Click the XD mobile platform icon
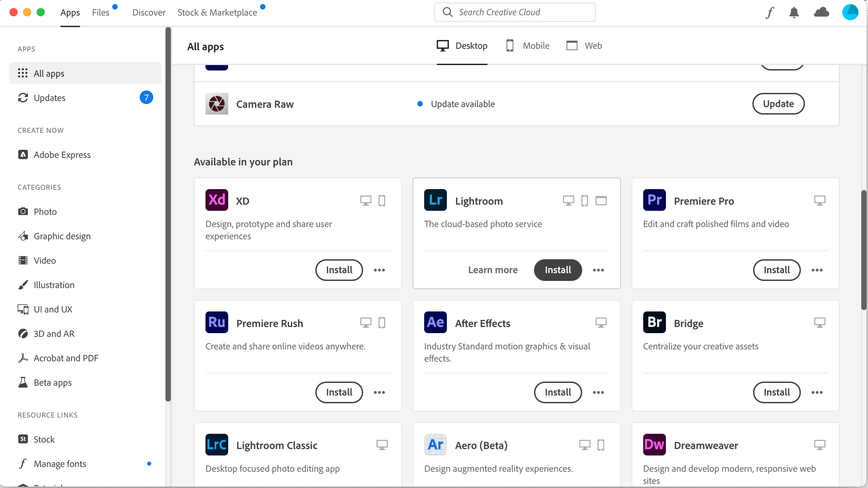Viewport: 868px width, 488px height. pos(382,201)
